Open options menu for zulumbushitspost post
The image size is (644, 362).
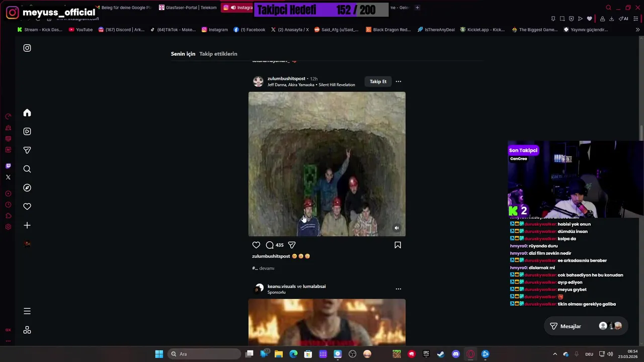click(x=398, y=81)
